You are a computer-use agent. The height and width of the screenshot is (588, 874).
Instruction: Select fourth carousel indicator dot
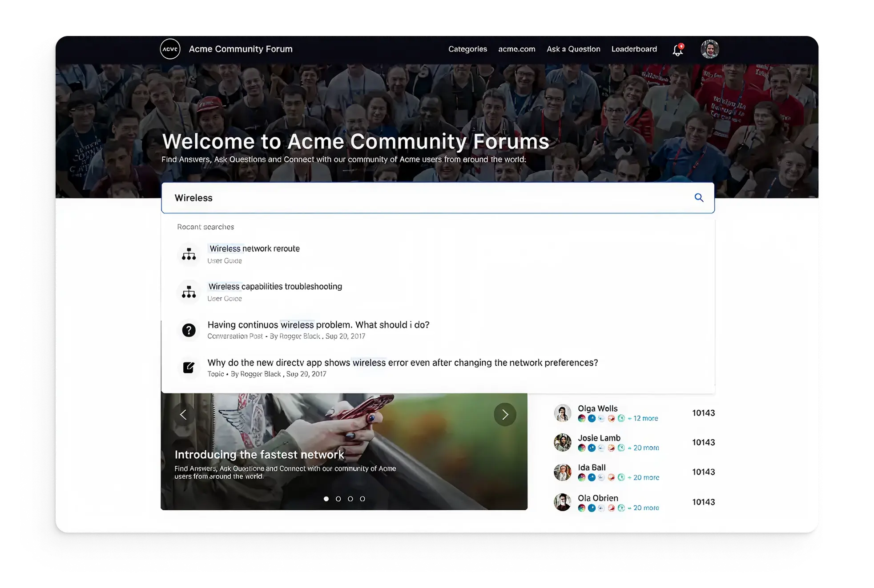tap(362, 499)
